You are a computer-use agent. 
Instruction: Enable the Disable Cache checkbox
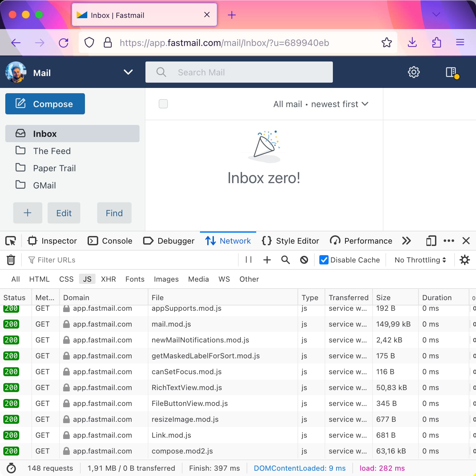323,260
